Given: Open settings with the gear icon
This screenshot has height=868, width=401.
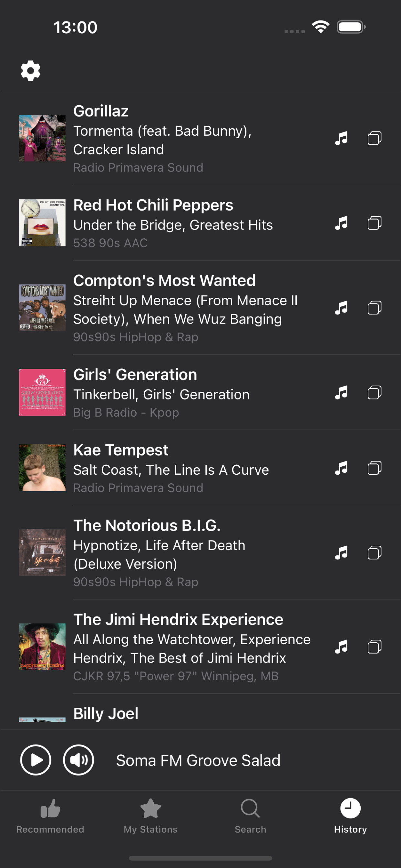Looking at the screenshot, I should (31, 70).
